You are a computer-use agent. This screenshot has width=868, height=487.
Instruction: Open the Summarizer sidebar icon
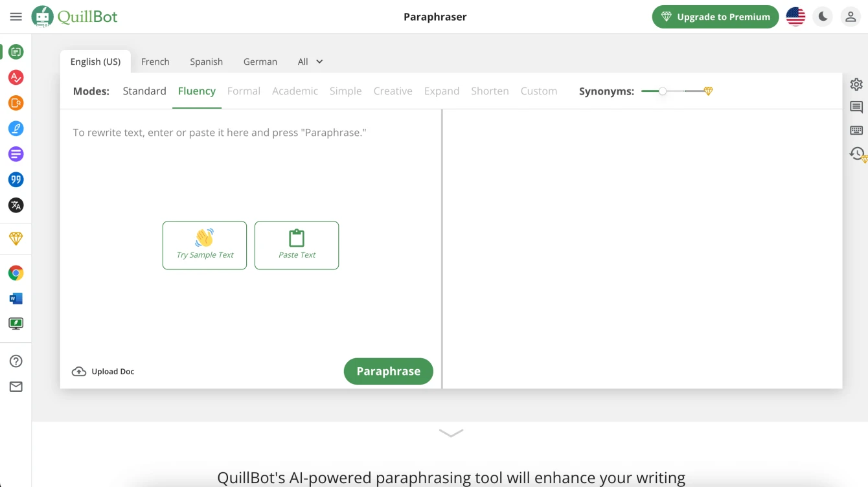pyautogui.click(x=16, y=154)
